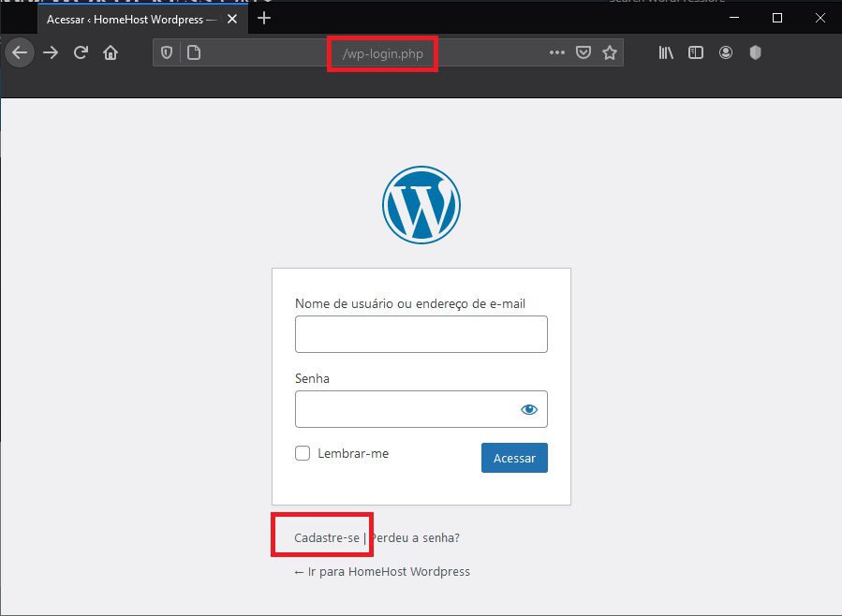Reload the wp-login page
This screenshot has height=616, width=842.
coord(81,52)
